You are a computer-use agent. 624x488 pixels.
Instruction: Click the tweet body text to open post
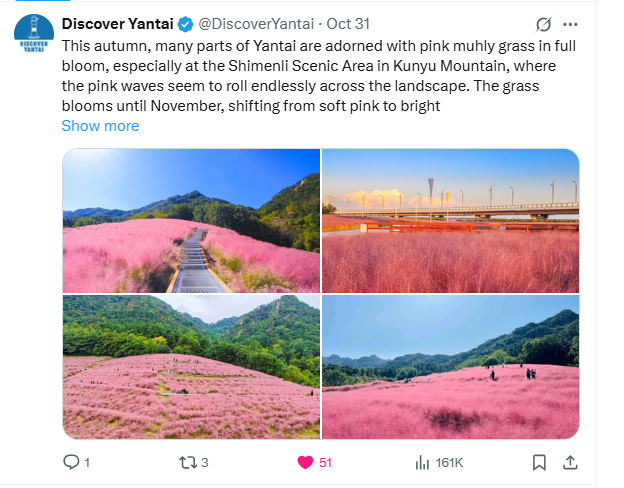[318, 76]
